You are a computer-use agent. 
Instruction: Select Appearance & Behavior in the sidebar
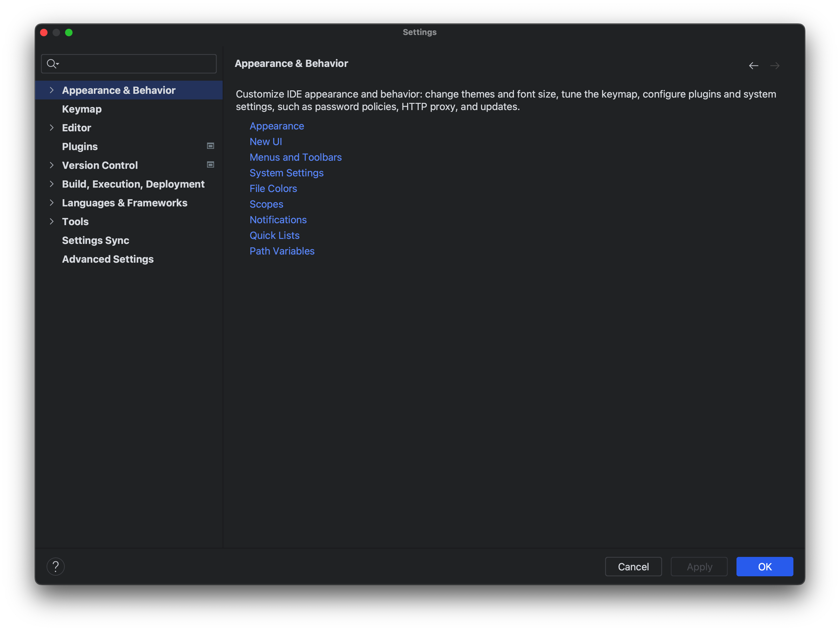pos(129,90)
